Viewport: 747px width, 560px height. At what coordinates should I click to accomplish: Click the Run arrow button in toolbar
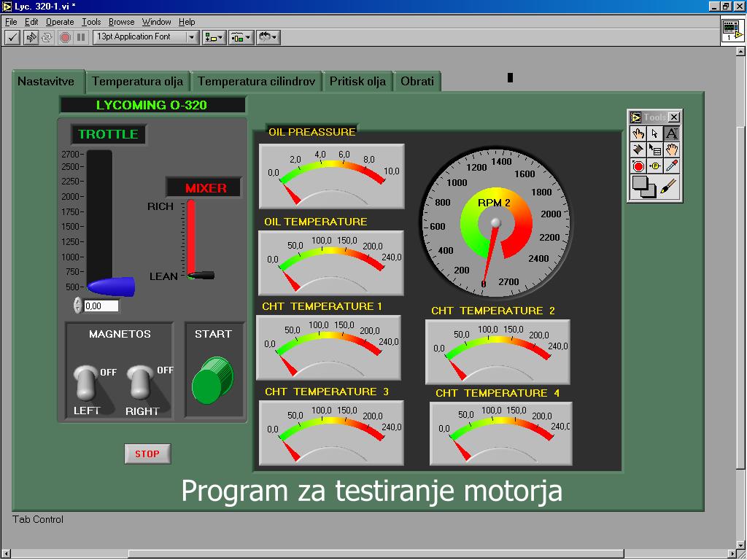[x=31, y=37]
